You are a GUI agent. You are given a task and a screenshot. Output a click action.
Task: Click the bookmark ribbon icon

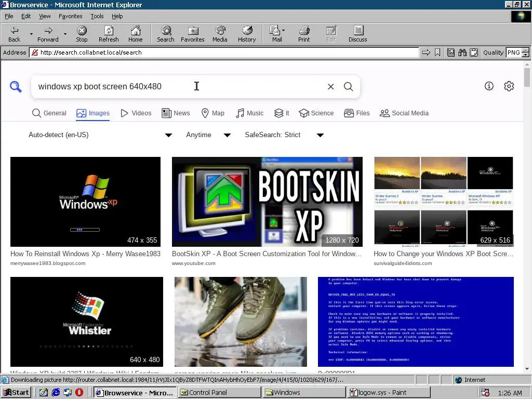tap(437, 52)
